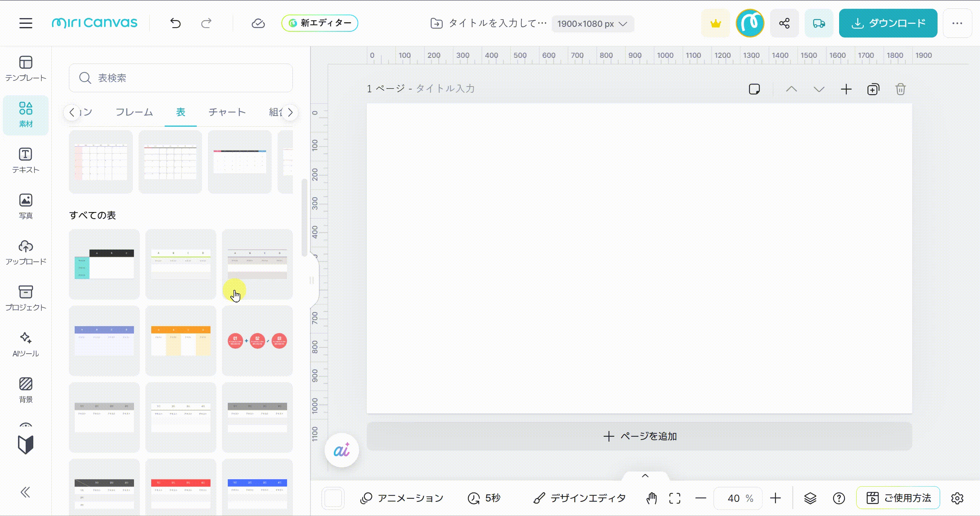Open the AI assistant floating button
The width and height of the screenshot is (980, 516).
point(341,451)
